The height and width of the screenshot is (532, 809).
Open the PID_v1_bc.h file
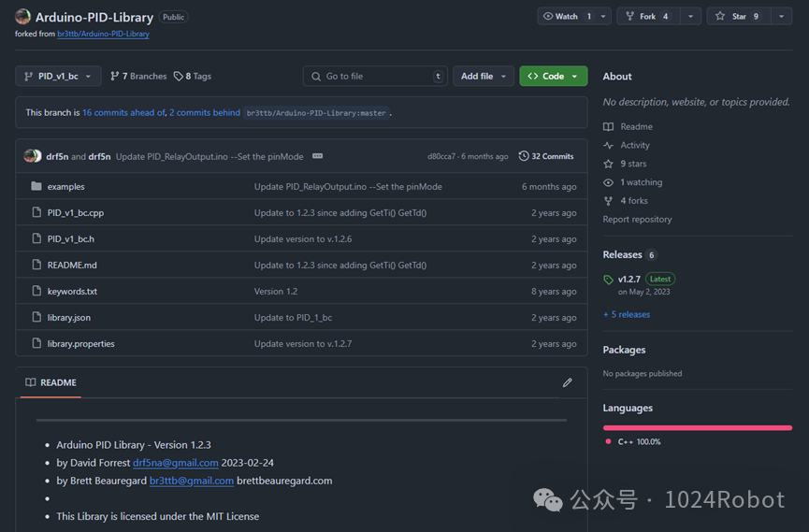(x=71, y=239)
